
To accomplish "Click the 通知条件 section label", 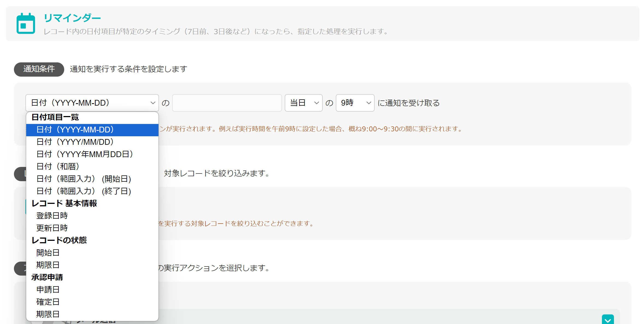I will point(39,69).
